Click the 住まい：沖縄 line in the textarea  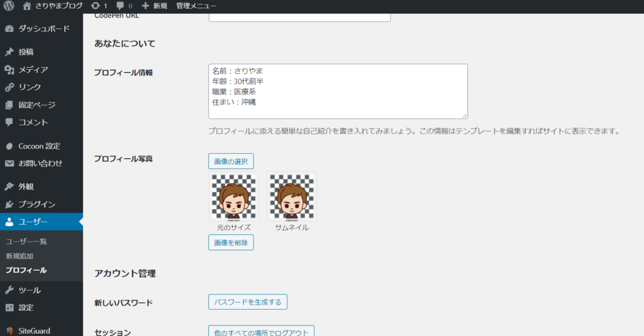tap(234, 102)
